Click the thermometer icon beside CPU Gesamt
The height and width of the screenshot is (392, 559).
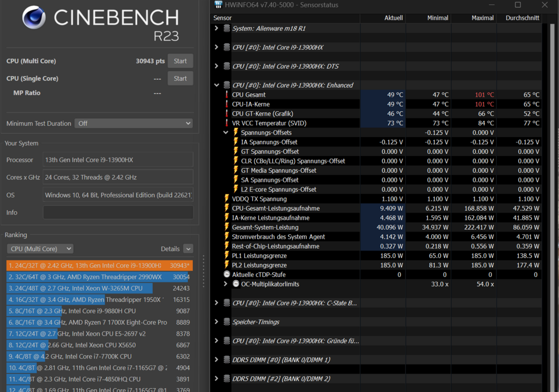tap(227, 95)
